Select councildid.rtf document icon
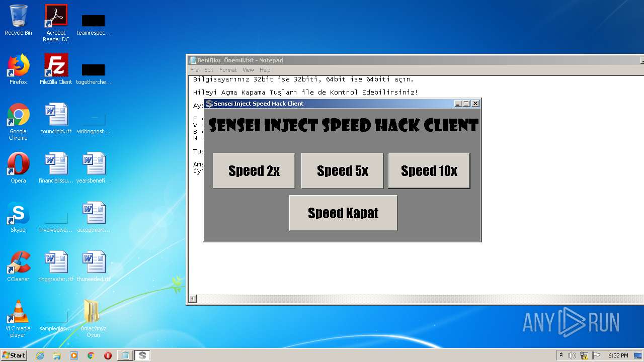Screen dimensions: 644x362 [56, 119]
